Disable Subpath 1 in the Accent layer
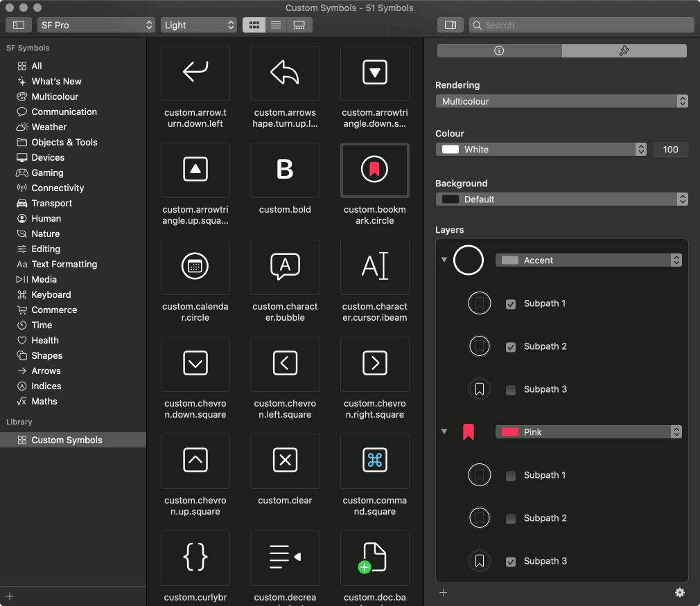Viewport: 700px width, 606px height. pyautogui.click(x=511, y=303)
